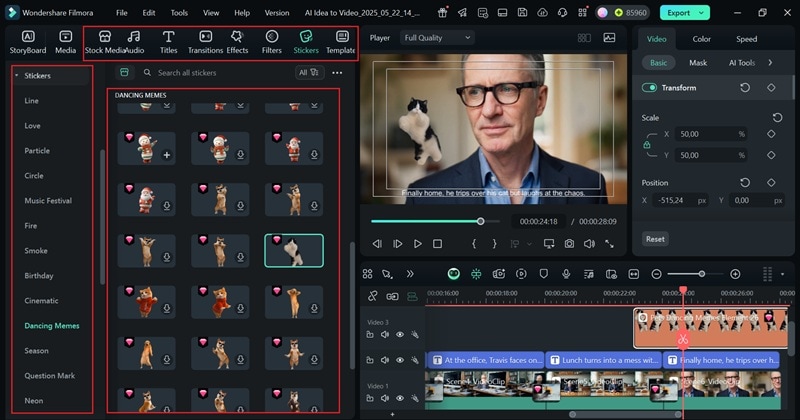Expand hidden timeline tools with double chevron
Viewport: 800px width, 420px height.
pos(410,274)
